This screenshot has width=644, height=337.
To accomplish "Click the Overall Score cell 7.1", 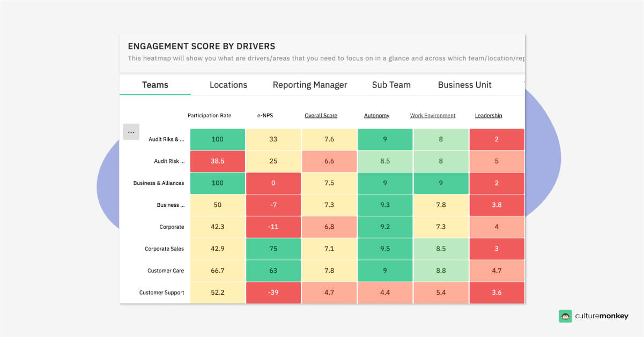I will (x=329, y=249).
